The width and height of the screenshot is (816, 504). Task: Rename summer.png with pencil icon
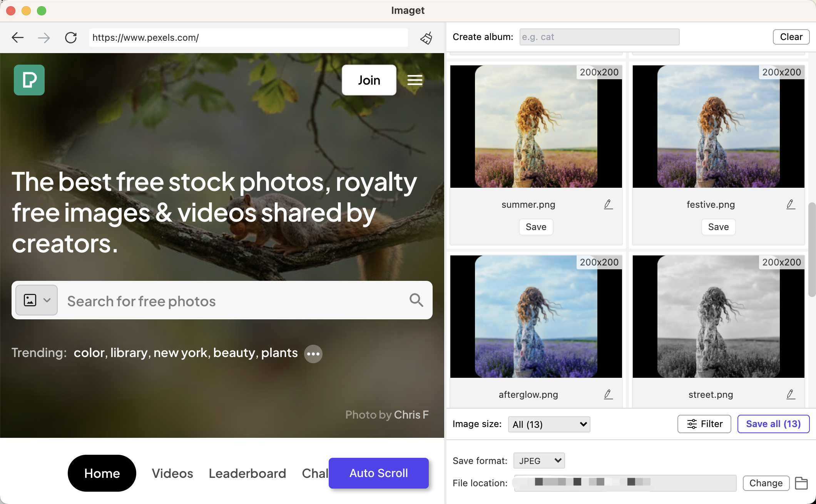click(608, 204)
